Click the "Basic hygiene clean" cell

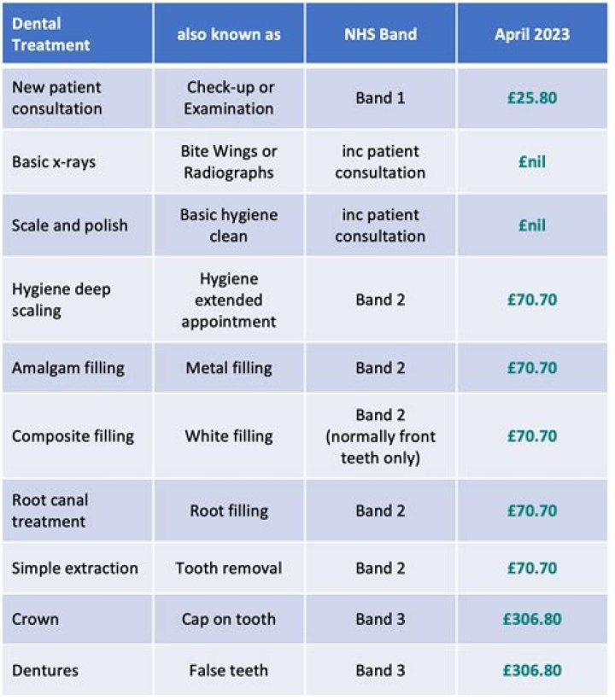(229, 225)
